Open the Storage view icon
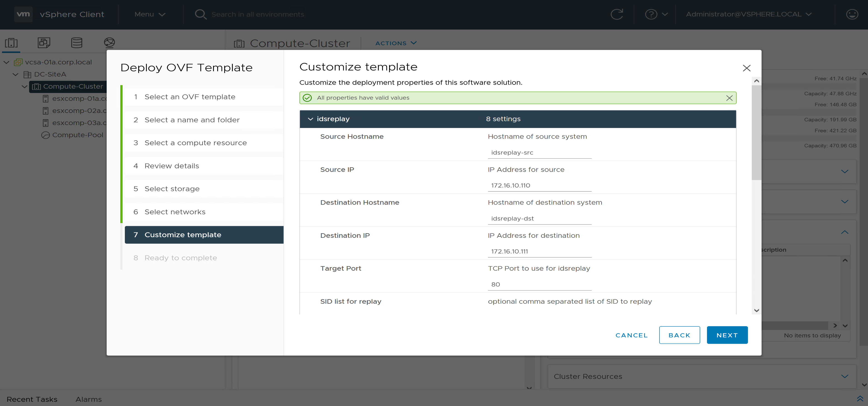 tap(76, 43)
